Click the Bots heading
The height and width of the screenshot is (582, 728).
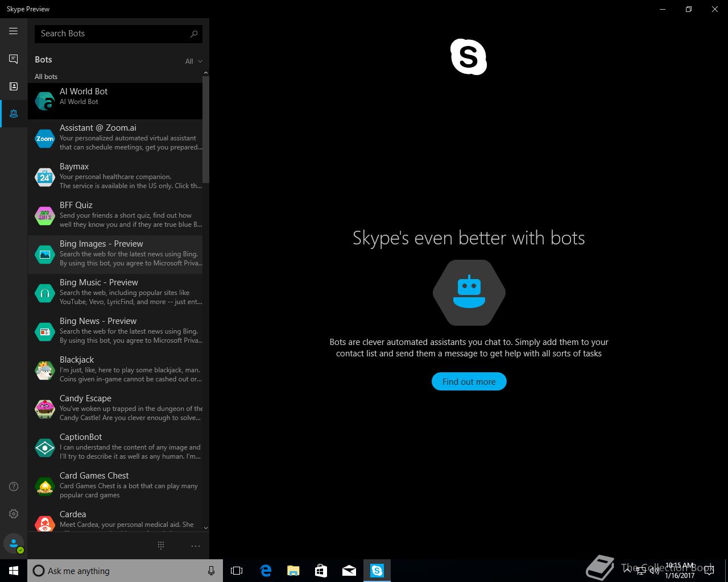pos(43,60)
